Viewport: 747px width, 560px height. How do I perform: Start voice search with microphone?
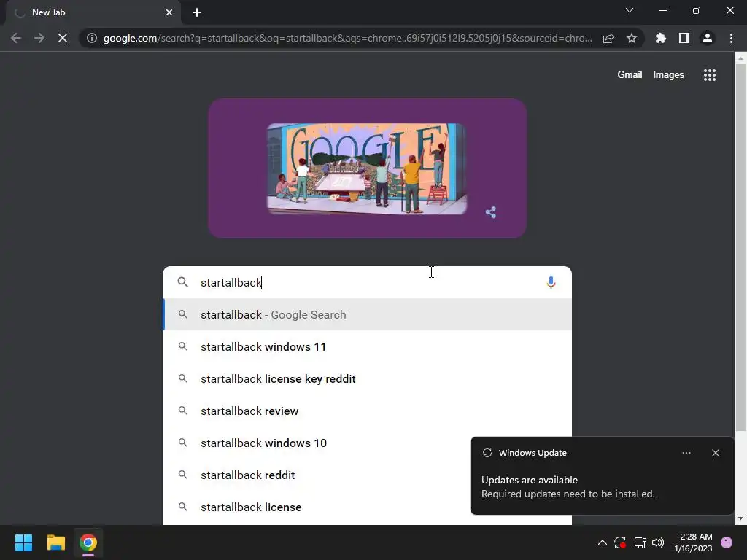(x=551, y=282)
